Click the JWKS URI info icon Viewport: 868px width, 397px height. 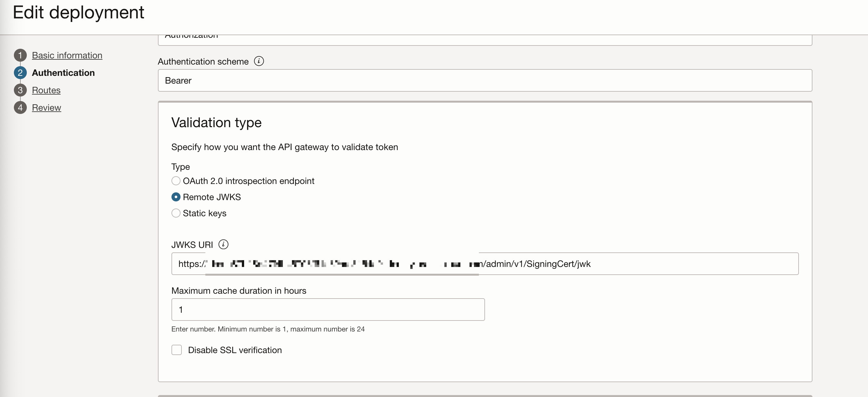223,244
